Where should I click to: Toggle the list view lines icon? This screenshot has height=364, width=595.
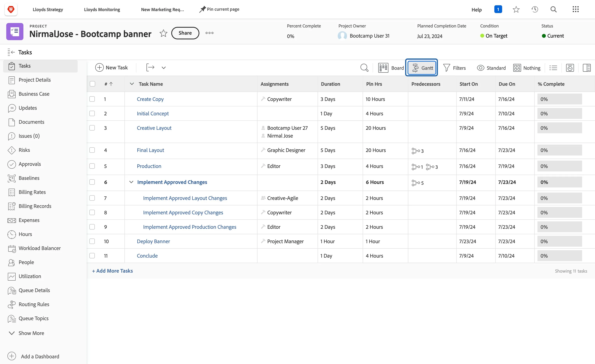click(553, 68)
